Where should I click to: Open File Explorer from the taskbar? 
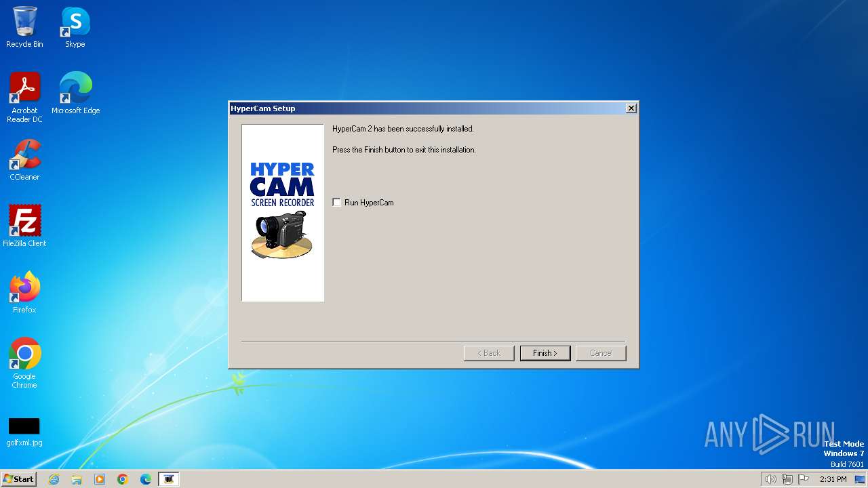tap(77, 479)
